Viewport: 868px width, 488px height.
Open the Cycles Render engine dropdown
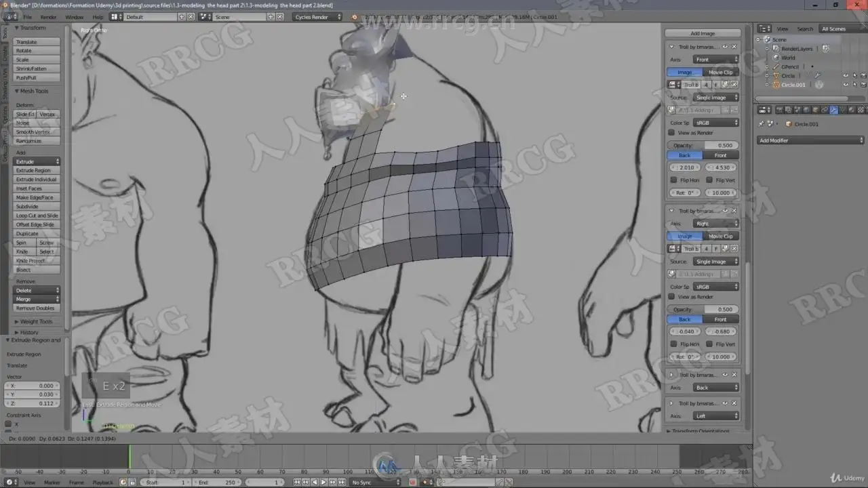(317, 17)
